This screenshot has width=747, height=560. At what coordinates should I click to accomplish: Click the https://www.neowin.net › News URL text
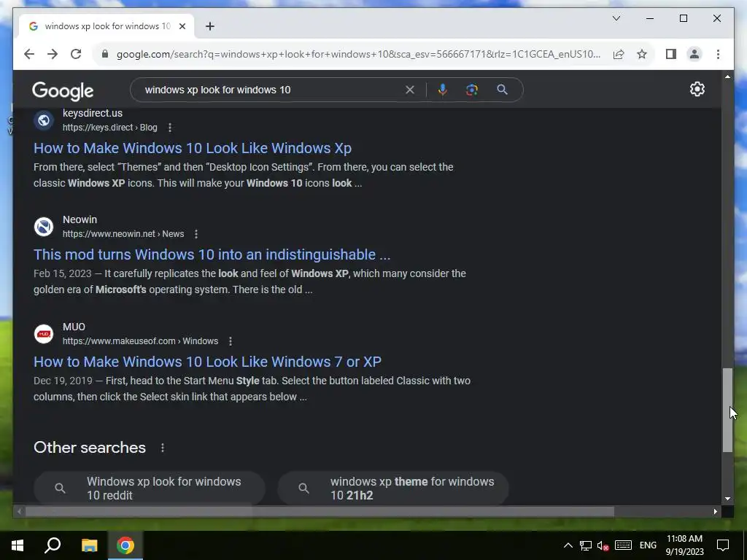click(x=123, y=234)
